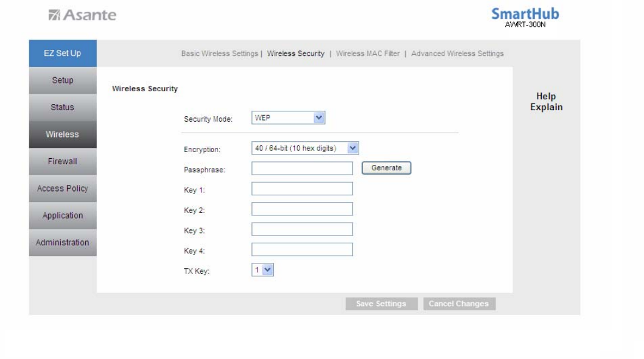Open the Firewall section
The height and width of the screenshot is (359, 644).
coord(63,161)
